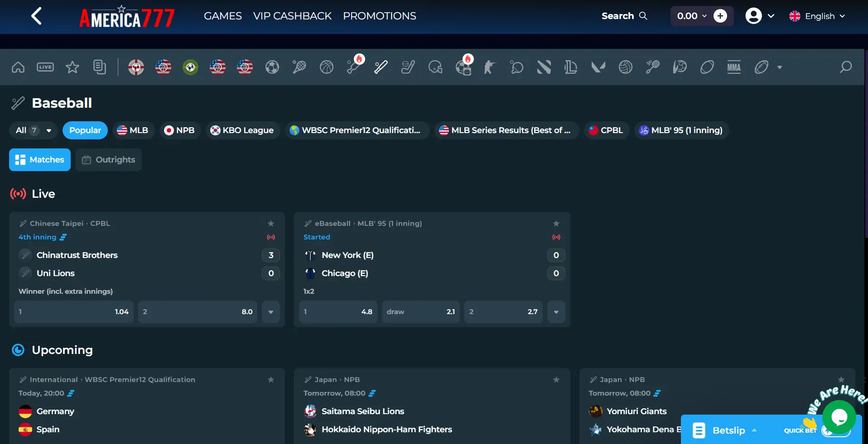Bet on draw at 2.1 odds

421,312
